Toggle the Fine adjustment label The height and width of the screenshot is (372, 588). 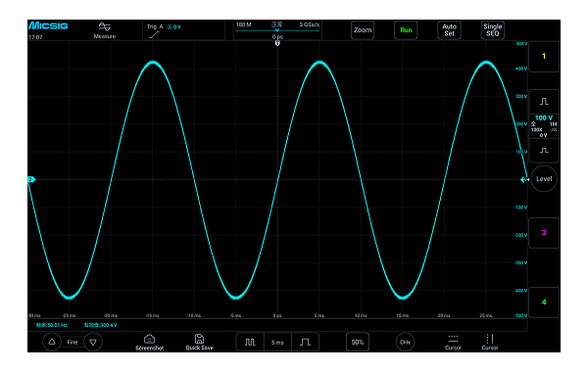pyautogui.click(x=73, y=342)
